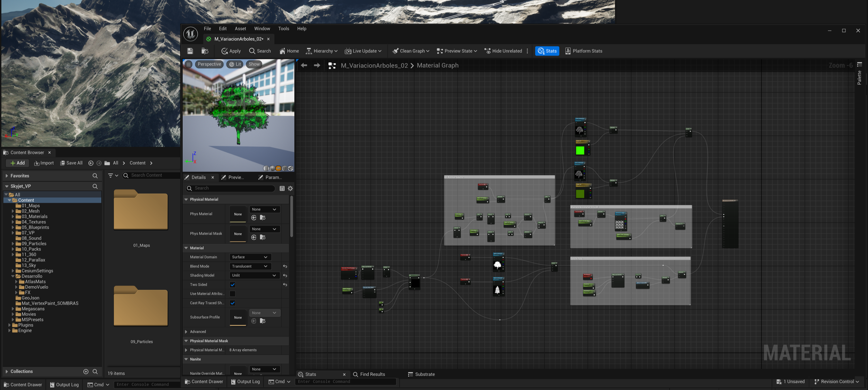Click the Browse to asset icon
868x390 pixels.
pyautogui.click(x=205, y=51)
